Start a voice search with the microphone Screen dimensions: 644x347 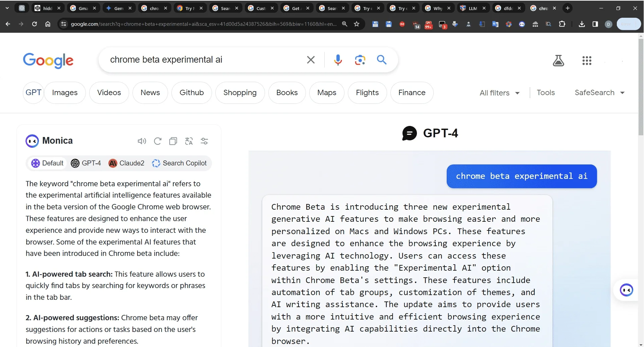tap(338, 60)
